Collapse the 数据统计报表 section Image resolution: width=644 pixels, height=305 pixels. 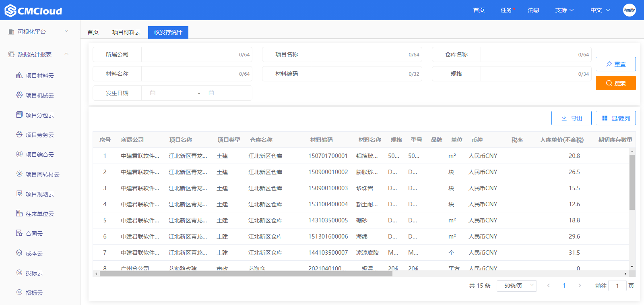click(66, 54)
